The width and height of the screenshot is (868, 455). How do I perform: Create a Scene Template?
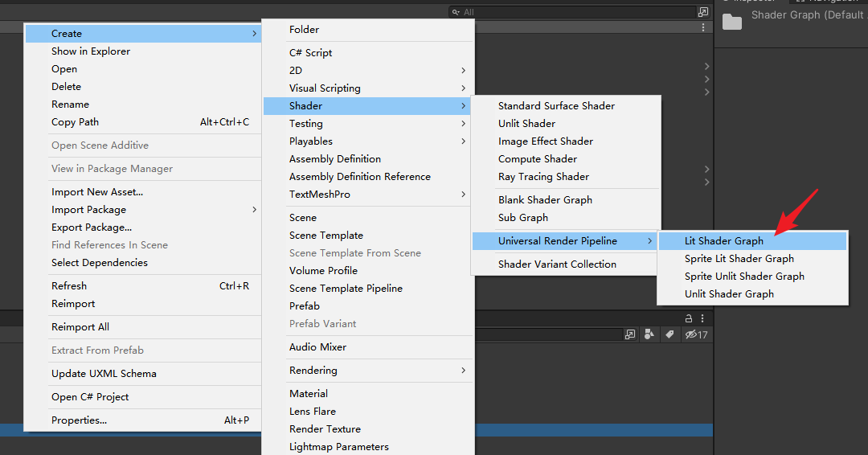coord(368,236)
